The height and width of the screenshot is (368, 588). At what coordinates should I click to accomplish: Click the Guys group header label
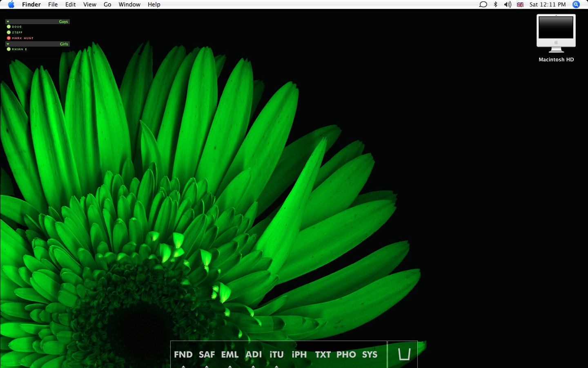(x=63, y=22)
